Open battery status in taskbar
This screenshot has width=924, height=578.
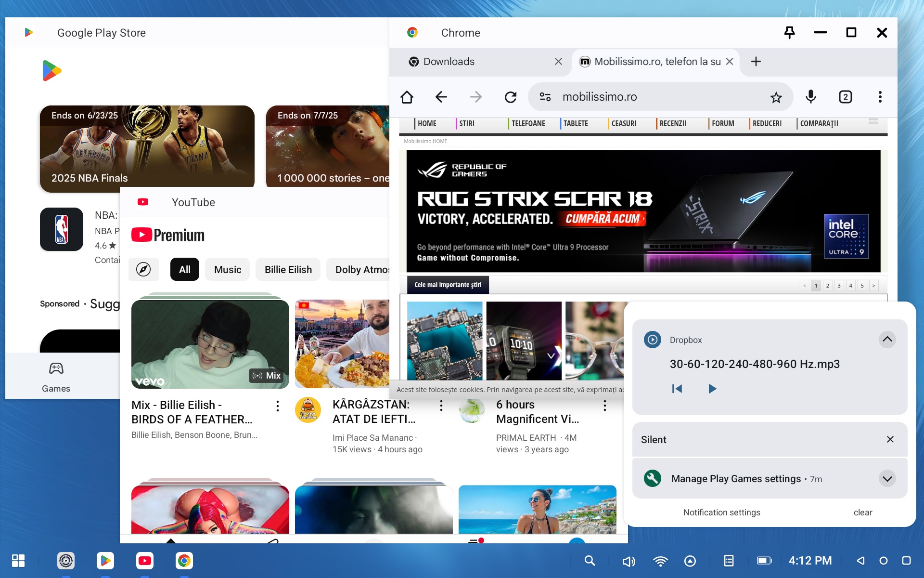click(764, 561)
